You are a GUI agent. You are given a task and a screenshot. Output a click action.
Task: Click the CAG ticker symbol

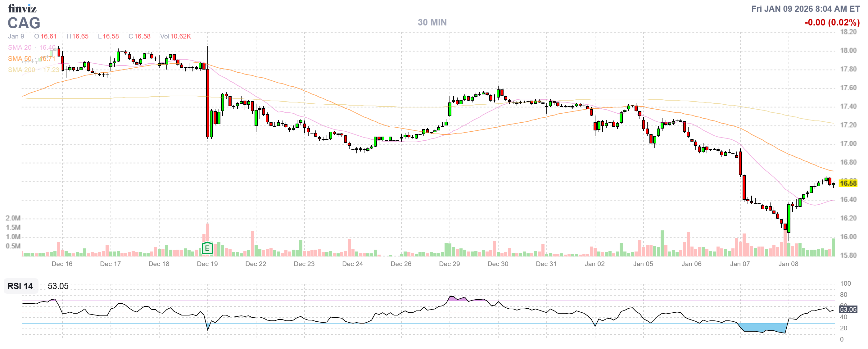coord(24,23)
